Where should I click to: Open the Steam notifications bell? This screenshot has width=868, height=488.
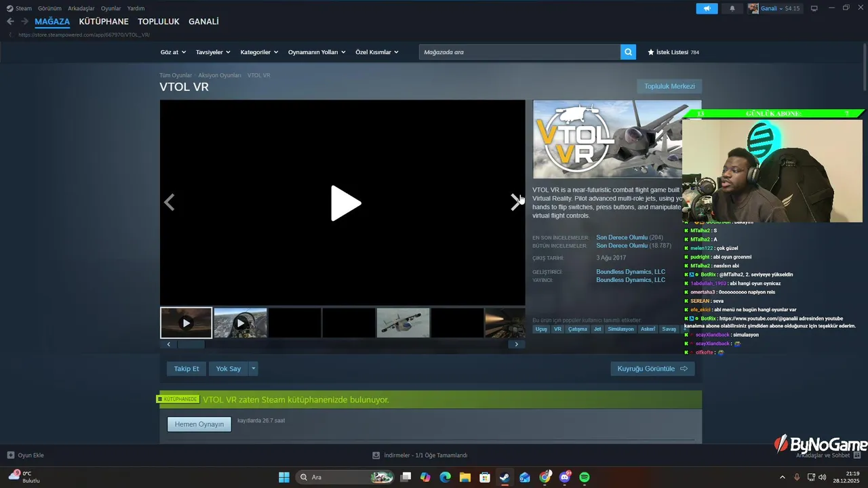tap(732, 8)
